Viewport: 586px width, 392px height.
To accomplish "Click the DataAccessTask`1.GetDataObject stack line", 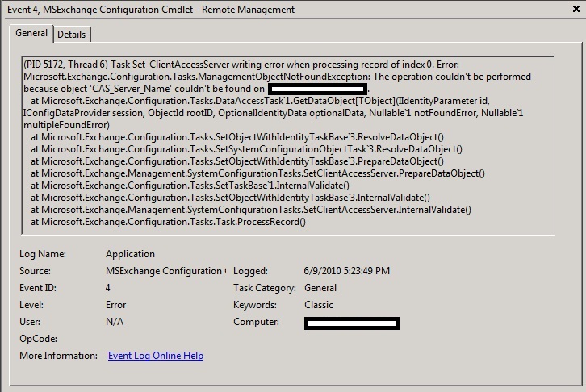I will pyautogui.click(x=260, y=101).
